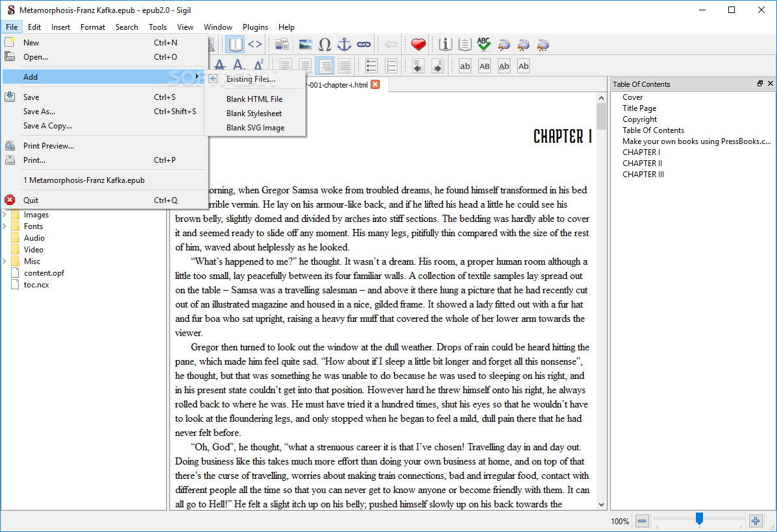Choose Open... from the File menu
777x532 pixels.
pos(104,57)
